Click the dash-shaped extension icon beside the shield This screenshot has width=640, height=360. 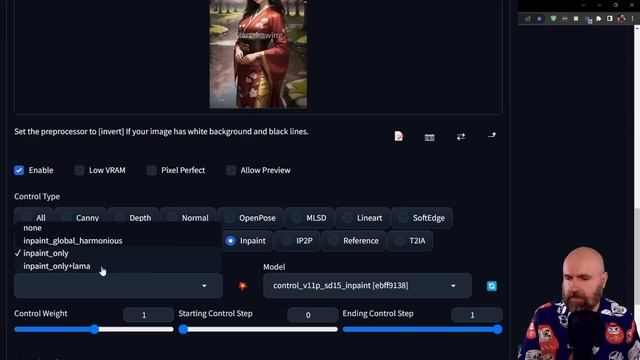coord(564,19)
